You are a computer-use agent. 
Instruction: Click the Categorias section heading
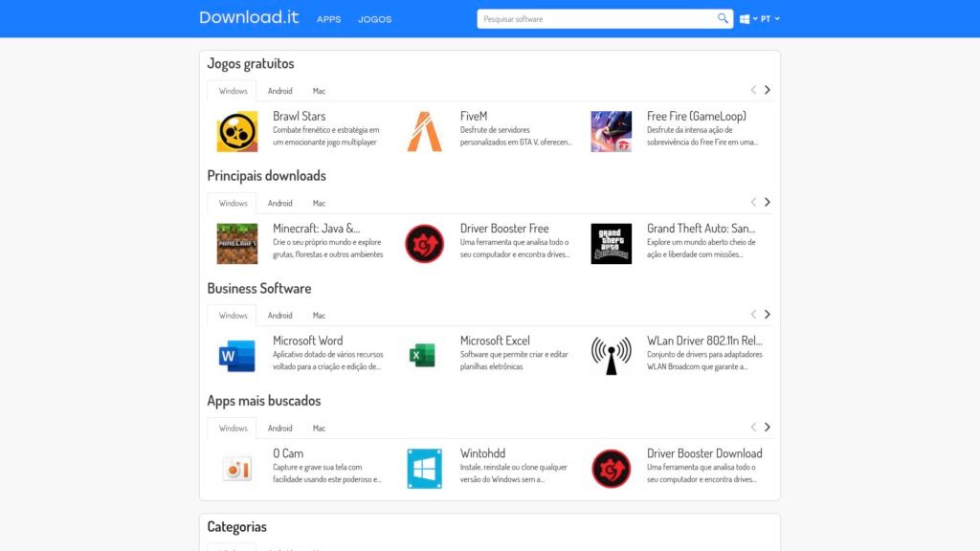237,527
